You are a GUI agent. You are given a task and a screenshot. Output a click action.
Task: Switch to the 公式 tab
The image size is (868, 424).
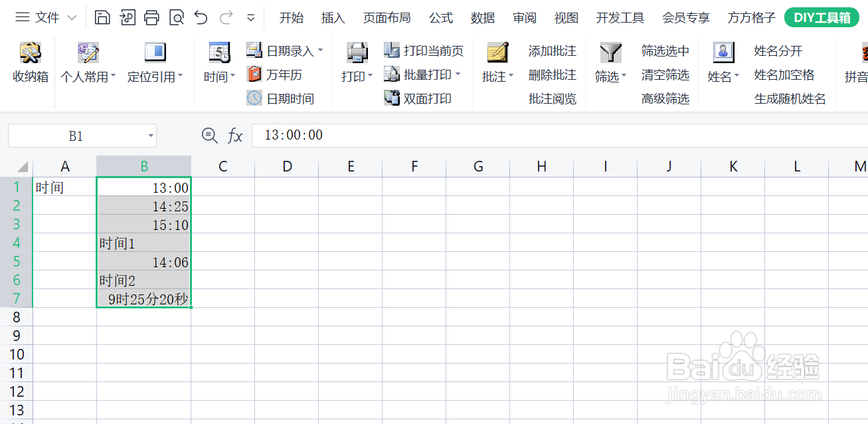(x=441, y=18)
